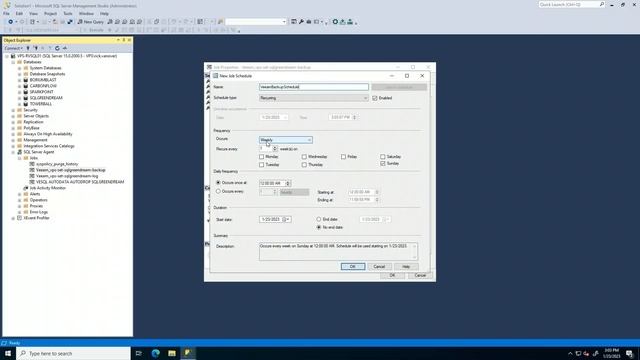This screenshot has height=360, width=640.
Task: Check the Thursday checkbox
Action: tap(304, 165)
